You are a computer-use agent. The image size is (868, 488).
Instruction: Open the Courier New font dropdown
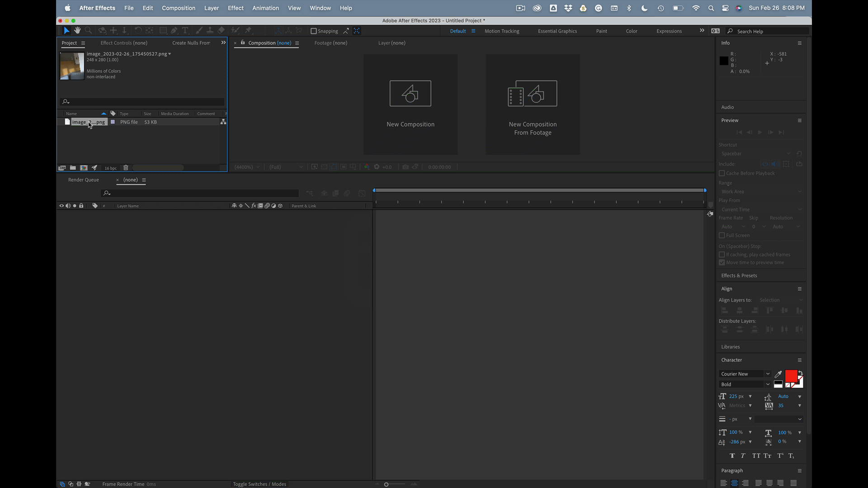(768, 374)
